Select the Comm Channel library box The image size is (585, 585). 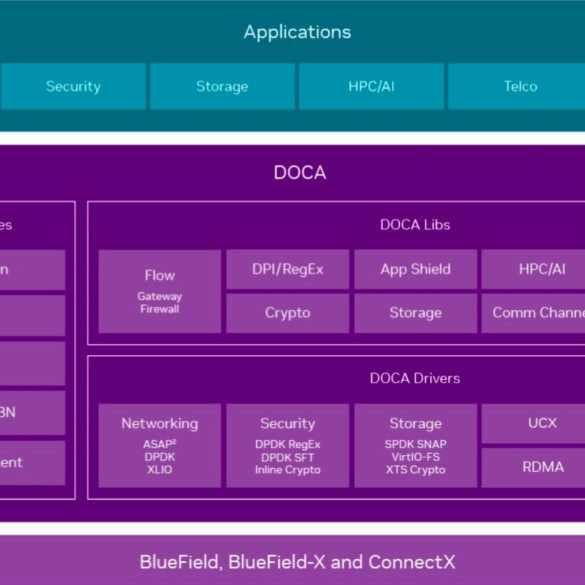[x=534, y=313]
